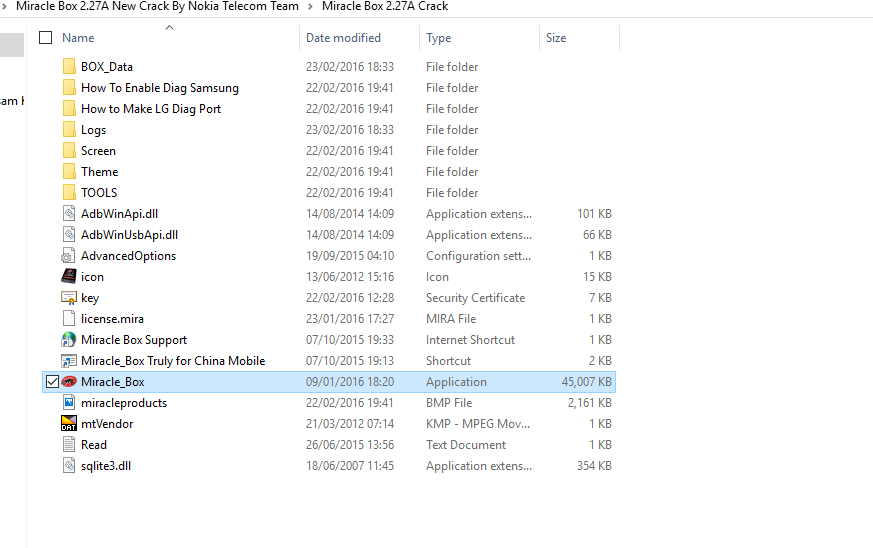Select the Read text document name
The width and height of the screenshot is (873, 548).
point(94,444)
